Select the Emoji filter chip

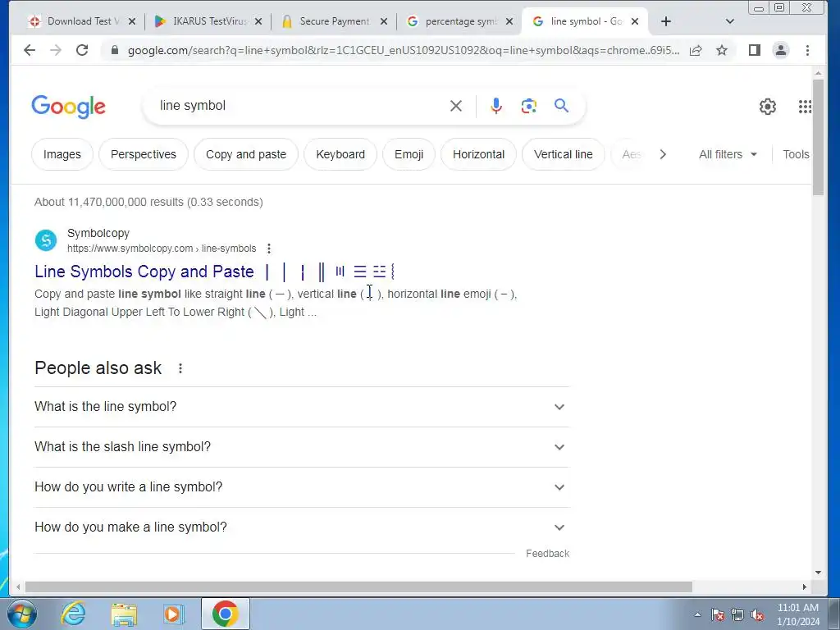[409, 154]
